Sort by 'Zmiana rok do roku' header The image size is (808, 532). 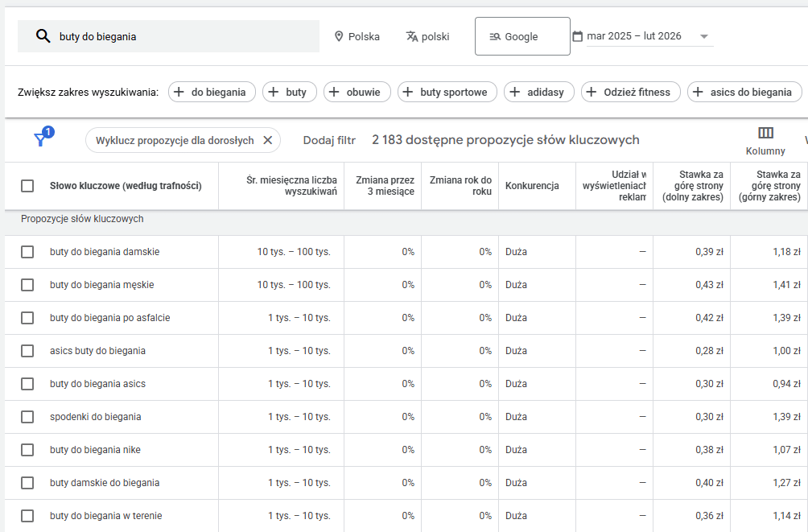point(460,186)
